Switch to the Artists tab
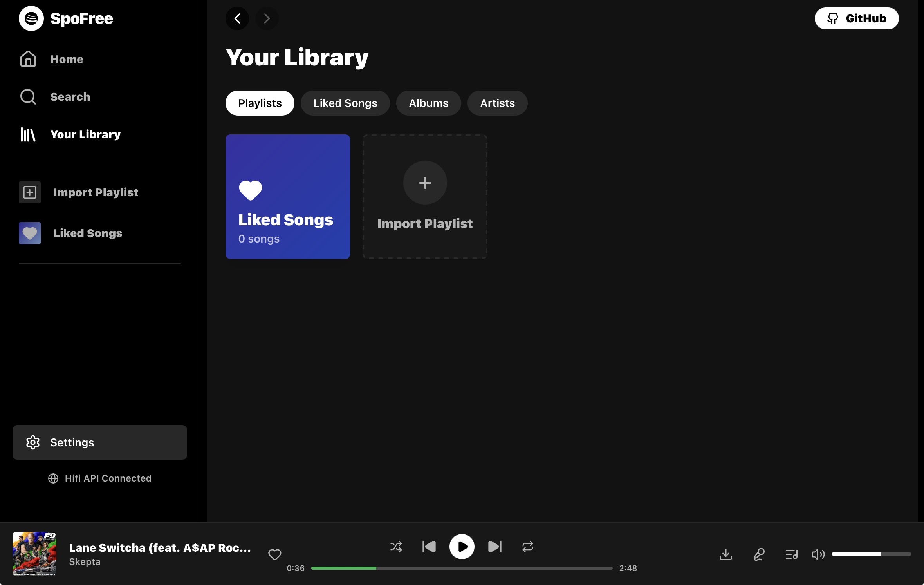Image resolution: width=924 pixels, height=585 pixels. point(497,103)
